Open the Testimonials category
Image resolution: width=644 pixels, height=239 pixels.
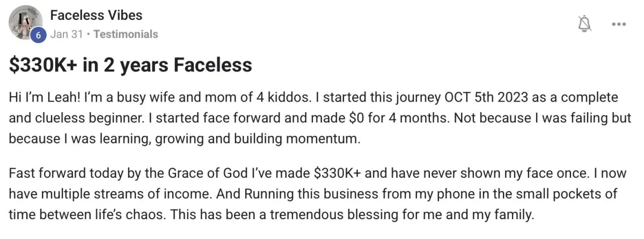126,34
